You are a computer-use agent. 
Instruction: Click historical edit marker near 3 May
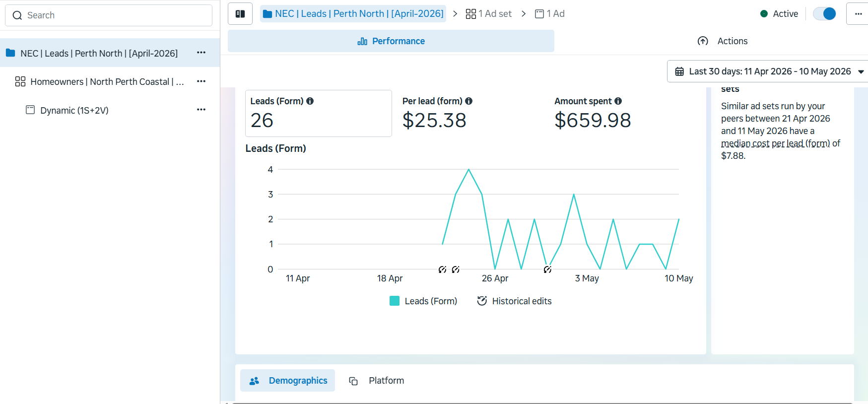[x=547, y=269]
